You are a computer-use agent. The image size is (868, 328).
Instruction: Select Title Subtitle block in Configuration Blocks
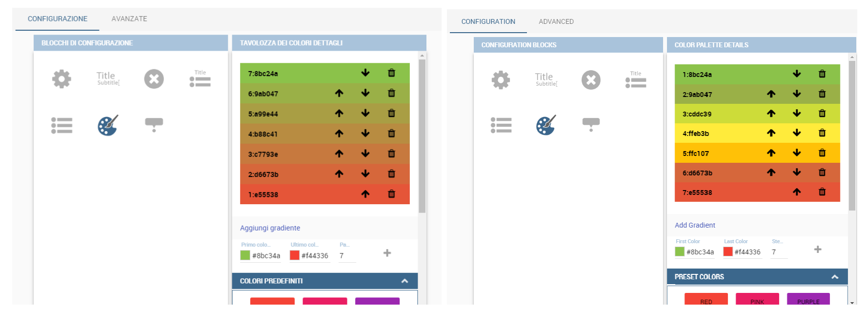click(546, 79)
